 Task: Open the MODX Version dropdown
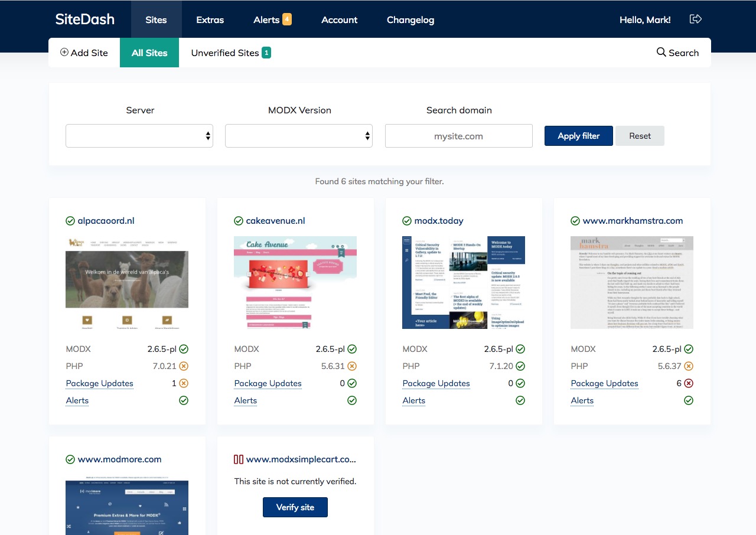(x=299, y=135)
